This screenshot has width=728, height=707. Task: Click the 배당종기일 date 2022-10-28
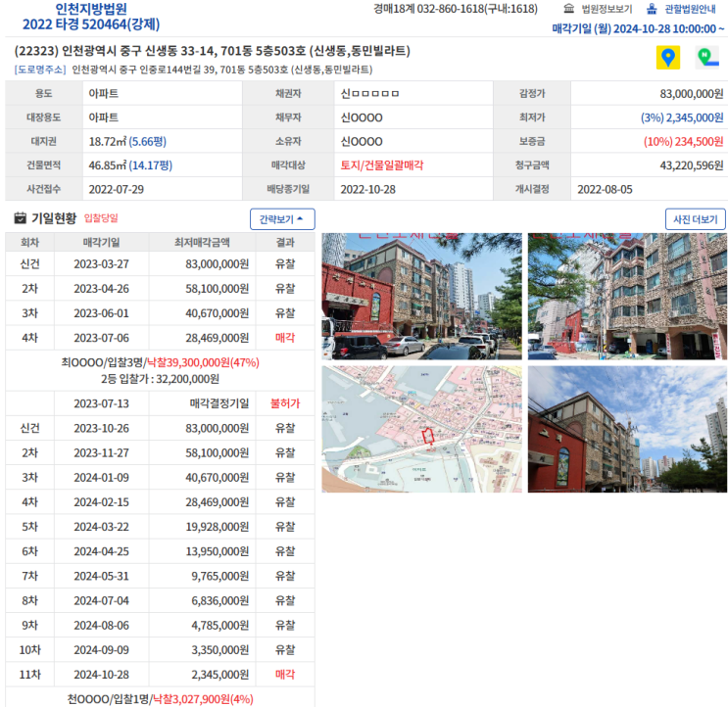[x=367, y=189]
